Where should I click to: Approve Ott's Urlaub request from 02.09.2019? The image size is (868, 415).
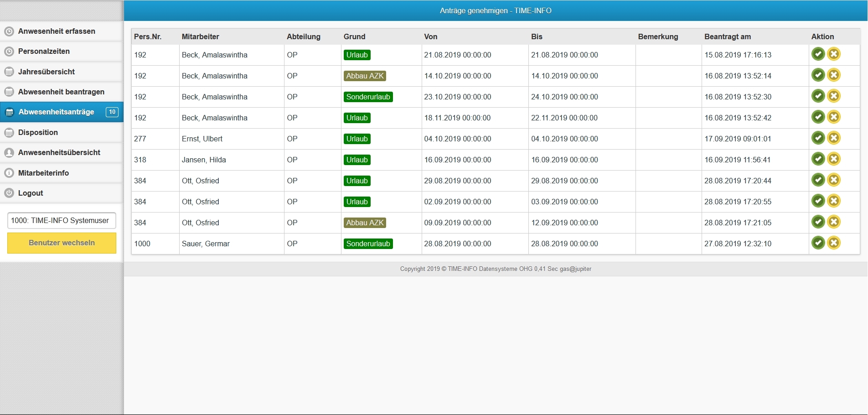[x=818, y=201]
